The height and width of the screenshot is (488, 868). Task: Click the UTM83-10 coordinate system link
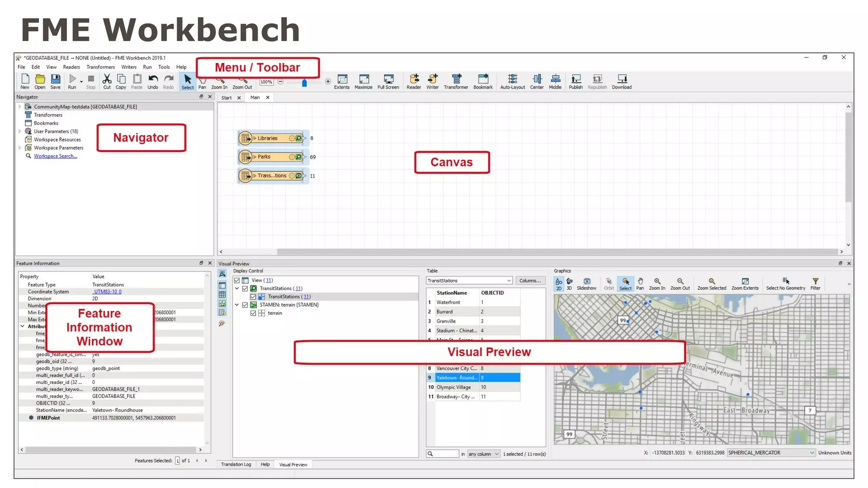pyautogui.click(x=107, y=292)
